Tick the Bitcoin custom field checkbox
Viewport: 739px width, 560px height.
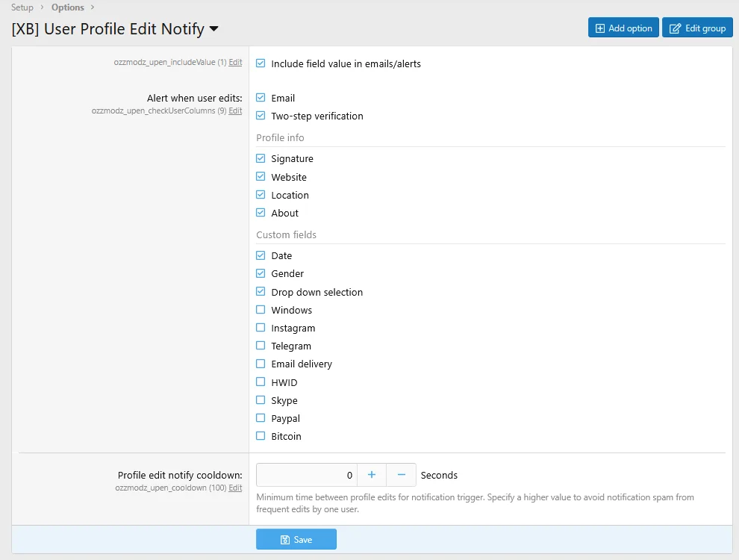pyautogui.click(x=261, y=436)
